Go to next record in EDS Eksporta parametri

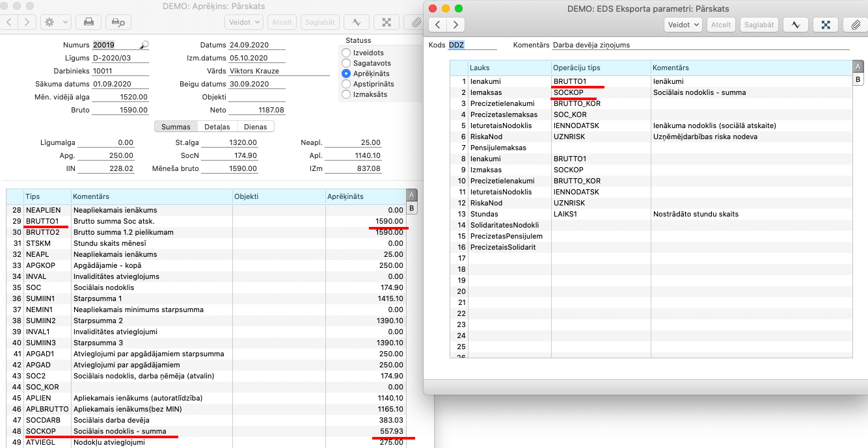point(455,25)
